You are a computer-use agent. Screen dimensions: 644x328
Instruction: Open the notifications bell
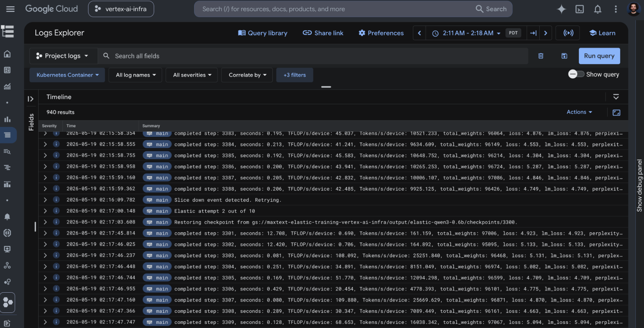598,9
